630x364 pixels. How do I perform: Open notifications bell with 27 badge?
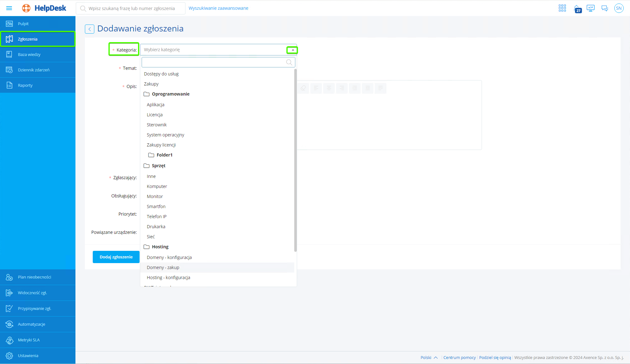(577, 8)
